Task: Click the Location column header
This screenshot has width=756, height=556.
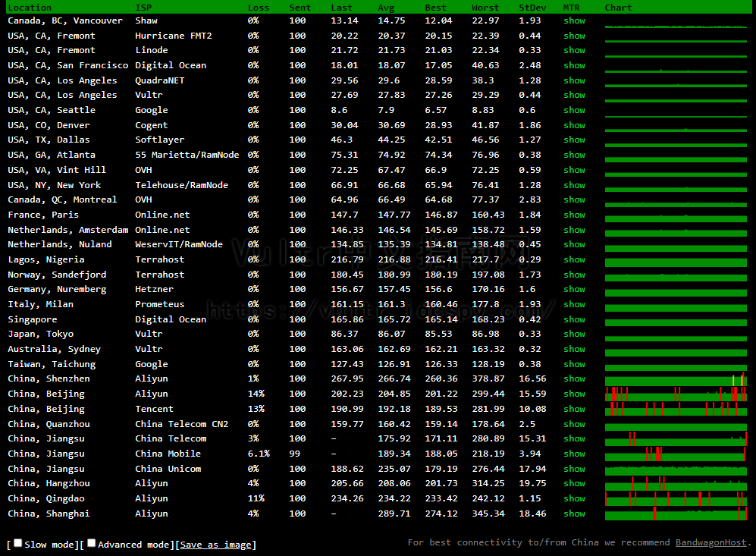Action: [x=30, y=8]
